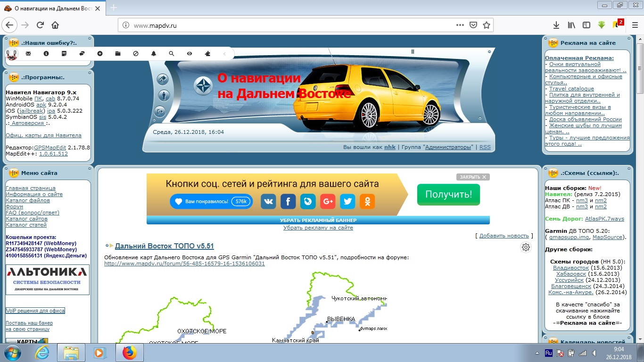Open the forum URL link under the news
The width and height of the screenshot is (644, 362).
click(x=184, y=263)
